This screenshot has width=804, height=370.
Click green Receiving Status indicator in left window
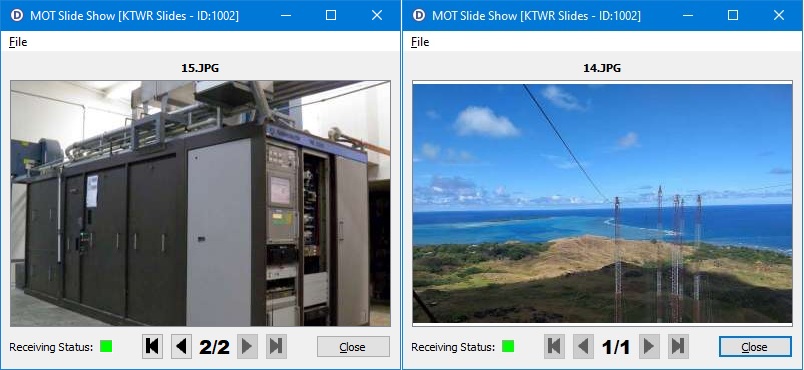coord(106,346)
